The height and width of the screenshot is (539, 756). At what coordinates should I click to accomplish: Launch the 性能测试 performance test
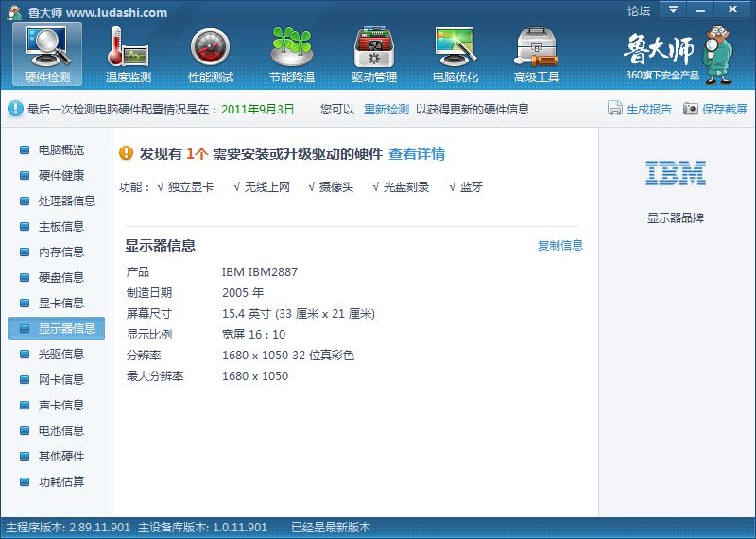pos(210,55)
